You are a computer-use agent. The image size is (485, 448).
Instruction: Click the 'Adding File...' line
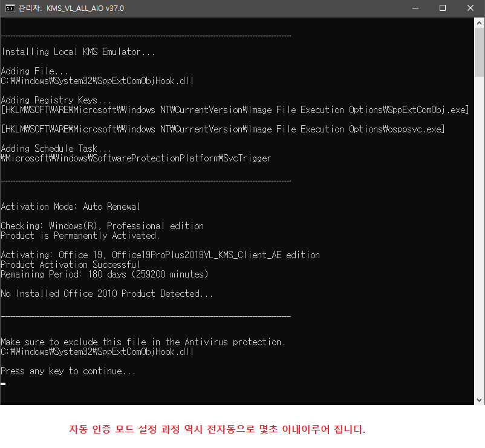point(34,71)
